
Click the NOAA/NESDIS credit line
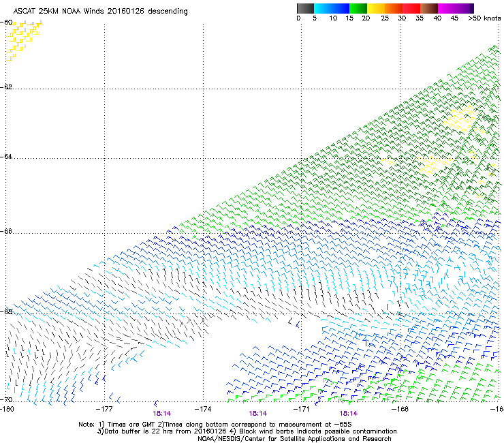(294, 439)
